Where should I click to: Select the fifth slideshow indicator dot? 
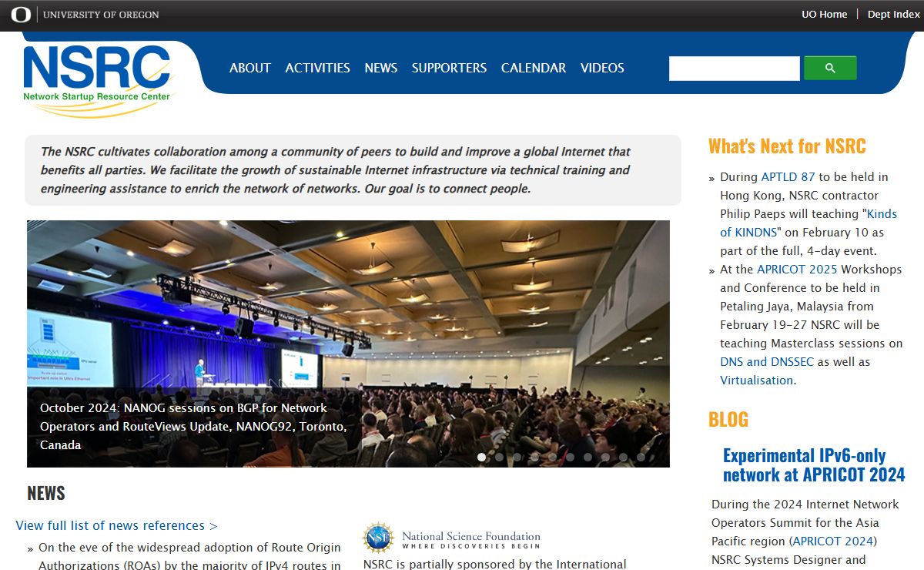[x=553, y=457]
